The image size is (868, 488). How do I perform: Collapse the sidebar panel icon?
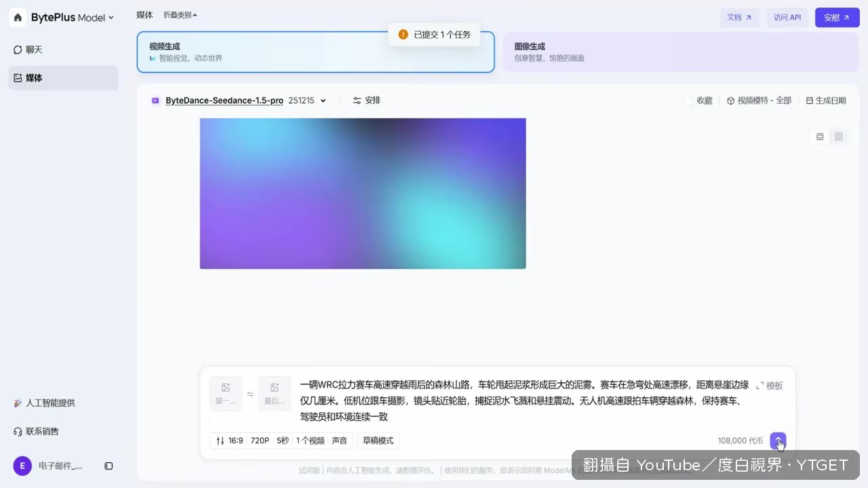(108, 466)
